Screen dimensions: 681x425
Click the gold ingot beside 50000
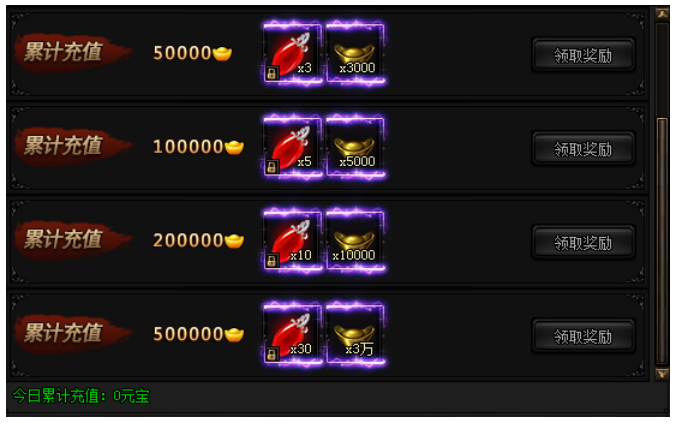[x=222, y=54]
